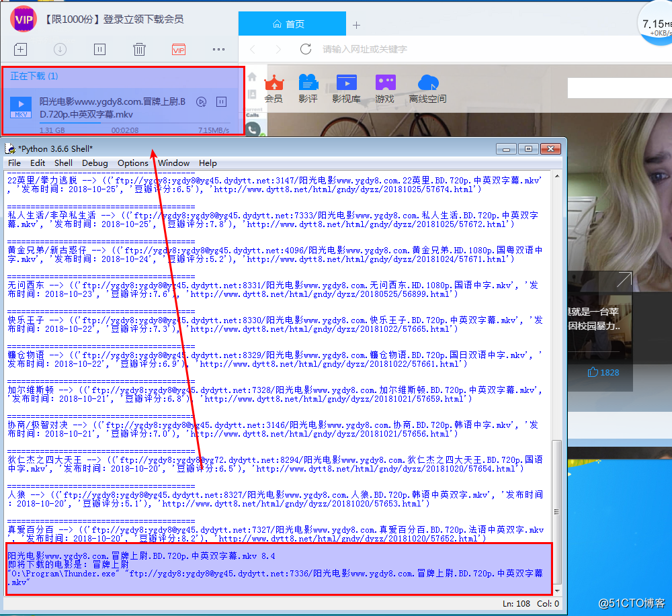Refresh the Thunder browser page

(x=306, y=49)
